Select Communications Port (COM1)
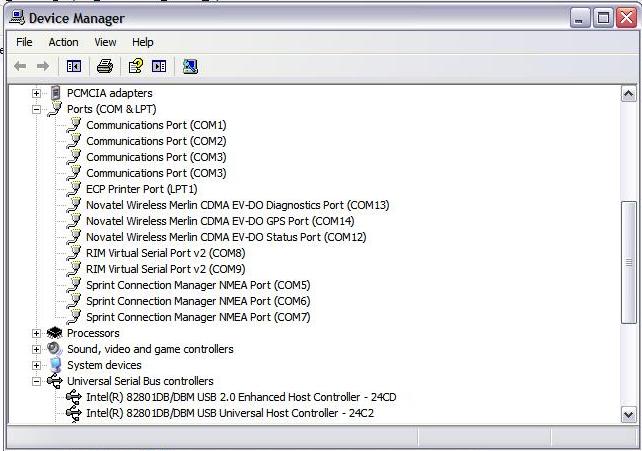The height and width of the screenshot is (451, 642). click(x=156, y=125)
